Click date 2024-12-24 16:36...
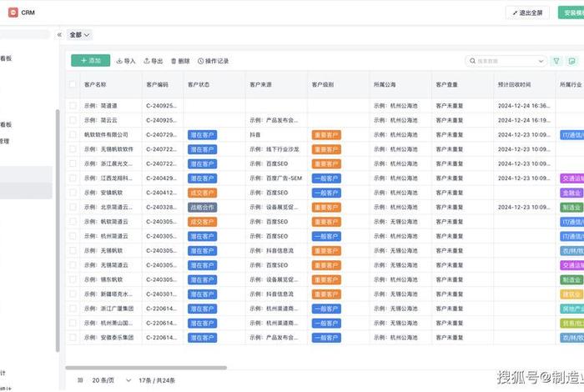This screenshot has height=392, width=584. pos(524,106)
